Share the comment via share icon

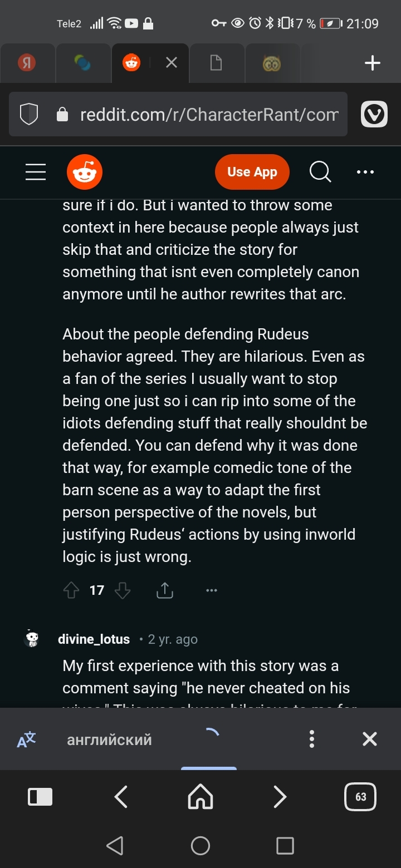pos(165,590)
